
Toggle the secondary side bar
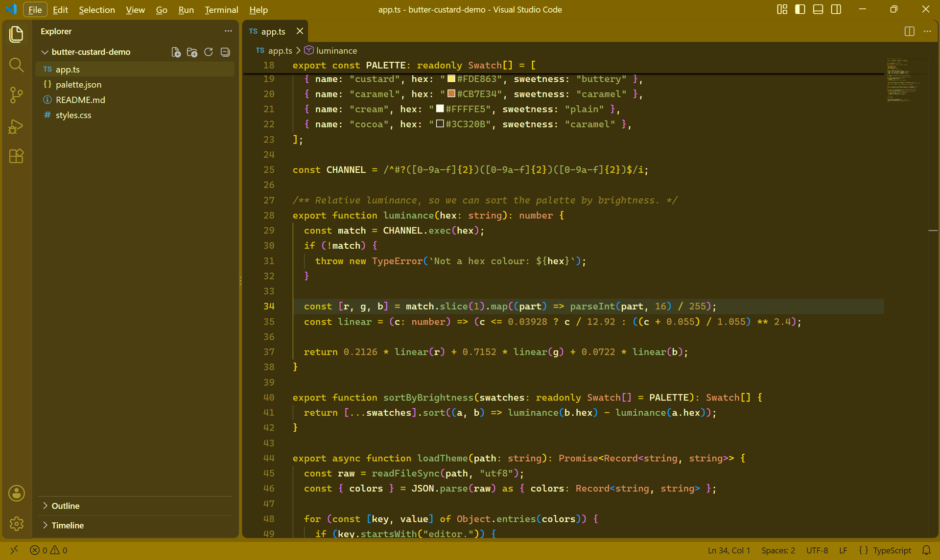point(836,9)
